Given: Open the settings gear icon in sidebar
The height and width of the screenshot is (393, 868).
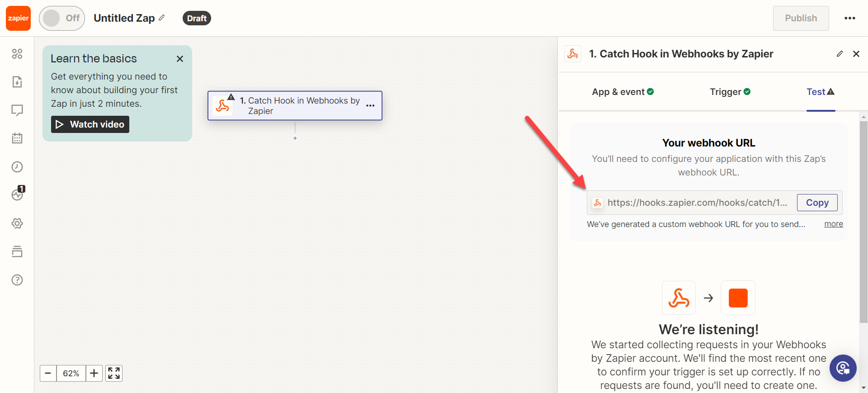Looking at the screenshot, I should coord(17,223).
